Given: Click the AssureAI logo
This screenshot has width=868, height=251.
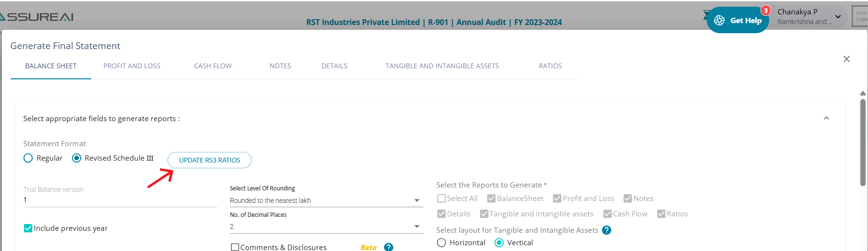Looking at the screenshot, I should 36,17.
